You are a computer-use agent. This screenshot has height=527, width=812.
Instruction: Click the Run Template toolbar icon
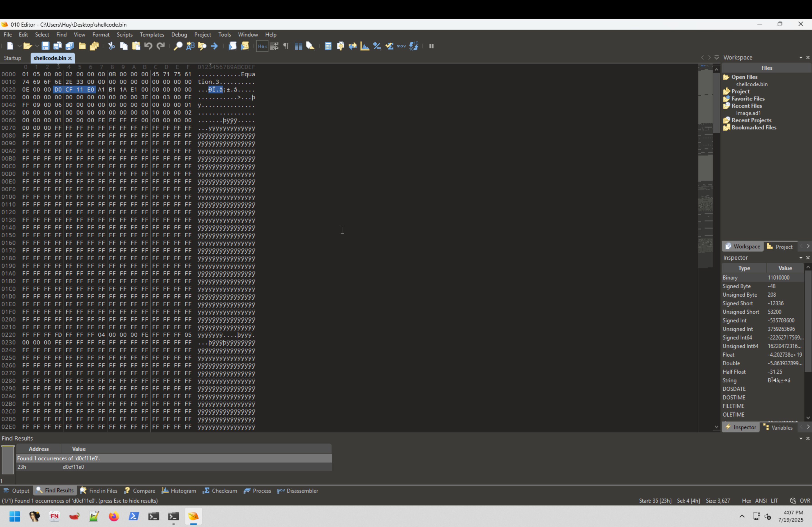click(x=245, y=46)
